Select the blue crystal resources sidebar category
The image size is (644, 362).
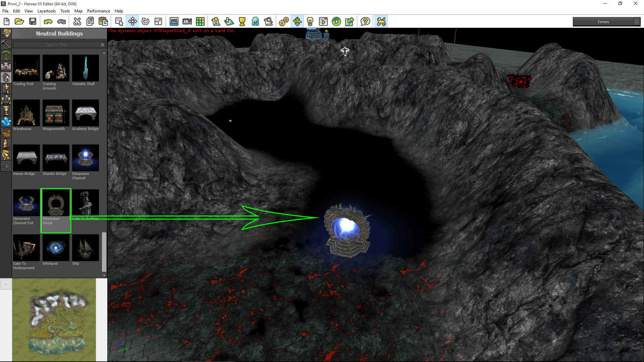pos(6,122)
